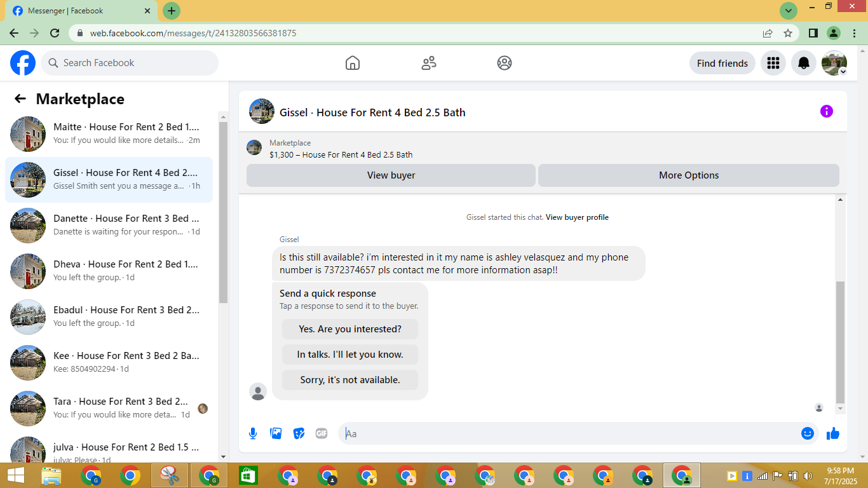The height and width of the screenshot is (488, 868).
Task: Open the More Options menu
Action: click(x=689, y=175)
